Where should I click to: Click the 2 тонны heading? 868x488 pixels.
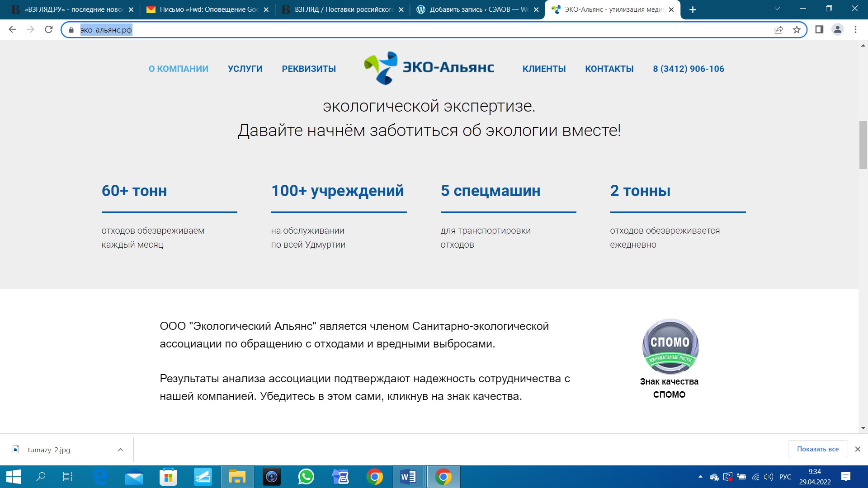[x=640, y=191]
